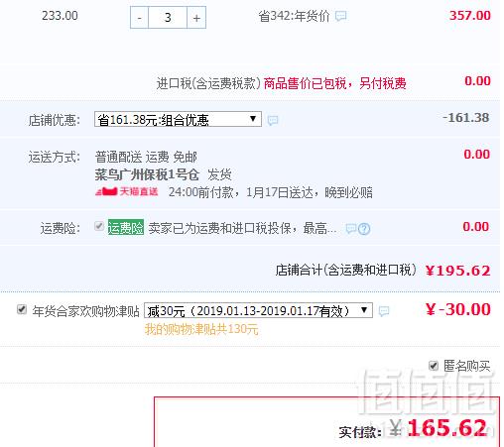This screenshot has width=504, height=447.
Task: Click the 天猫直送 logo
Action: [x=127, y=191]
